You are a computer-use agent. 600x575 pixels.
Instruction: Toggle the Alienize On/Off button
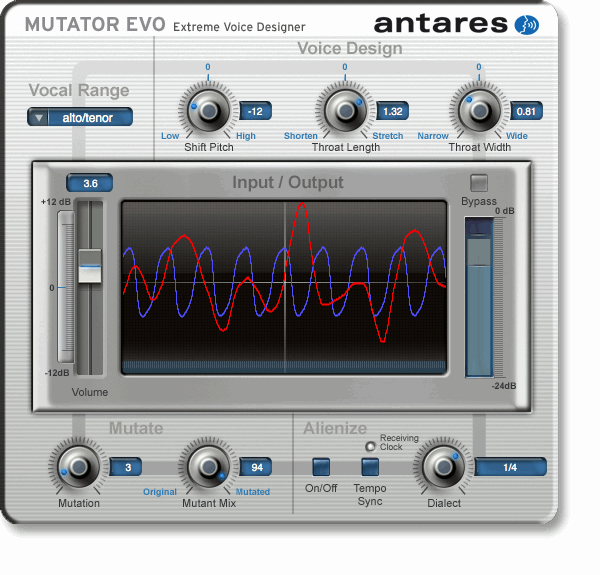coord(321,467)
